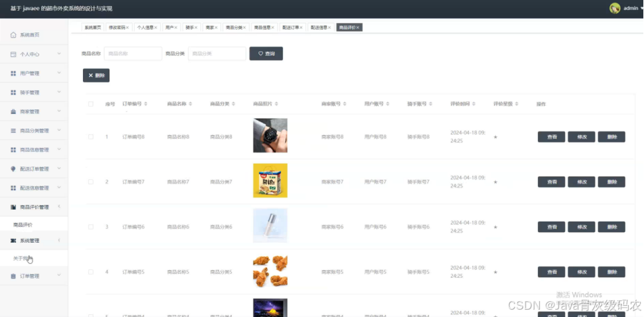
Task: Open the fried chicken photo thumbnail
Action: pyautogui.click(x=270, y=271)
